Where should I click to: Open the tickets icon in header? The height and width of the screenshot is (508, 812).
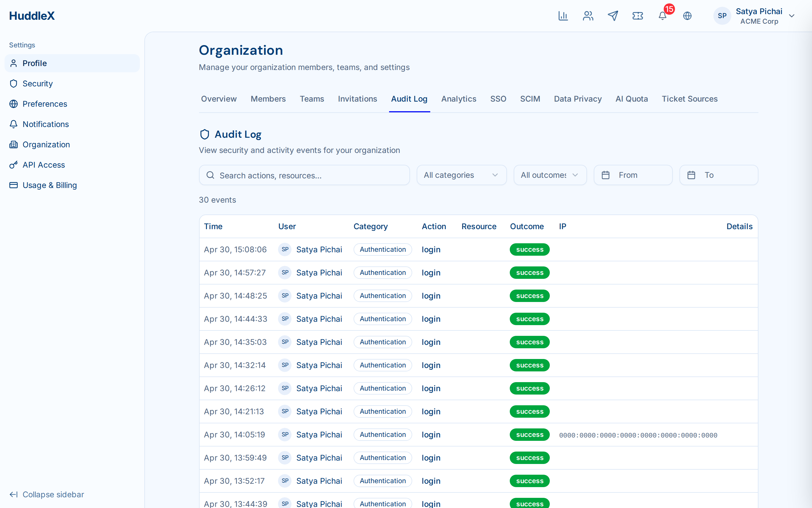637,16
